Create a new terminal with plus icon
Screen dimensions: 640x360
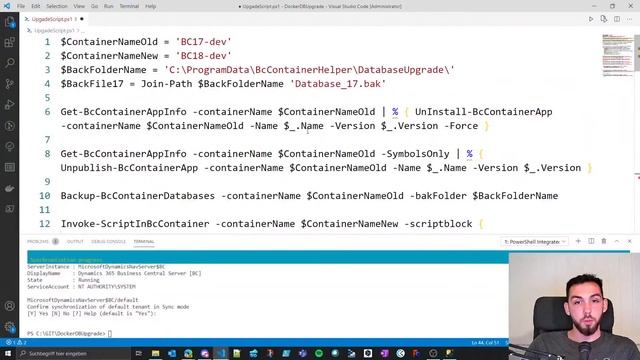click(x=578, y=241)
